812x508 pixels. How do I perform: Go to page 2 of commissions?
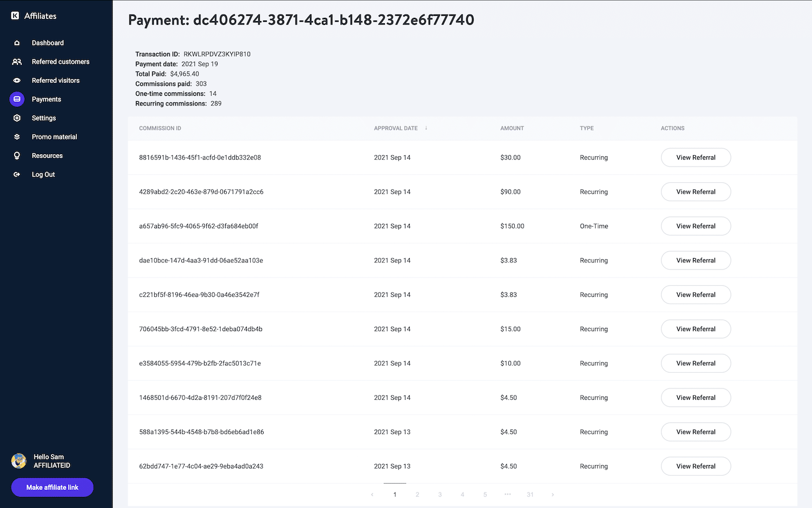point(417,494)
